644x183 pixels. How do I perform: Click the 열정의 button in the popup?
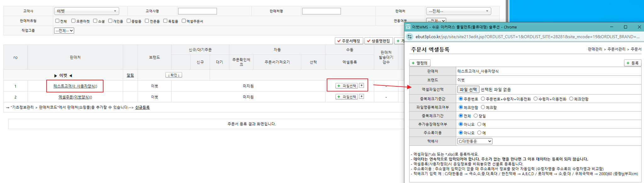click(420, 63)
